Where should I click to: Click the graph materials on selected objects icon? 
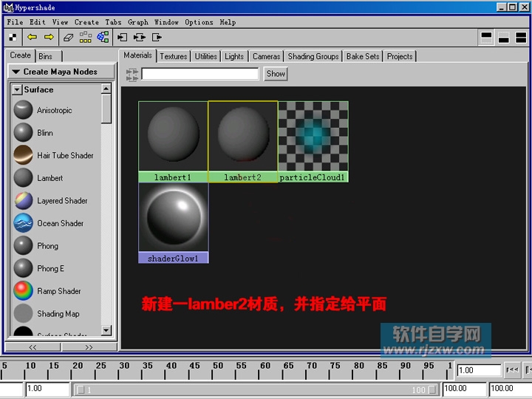[103, 37]
